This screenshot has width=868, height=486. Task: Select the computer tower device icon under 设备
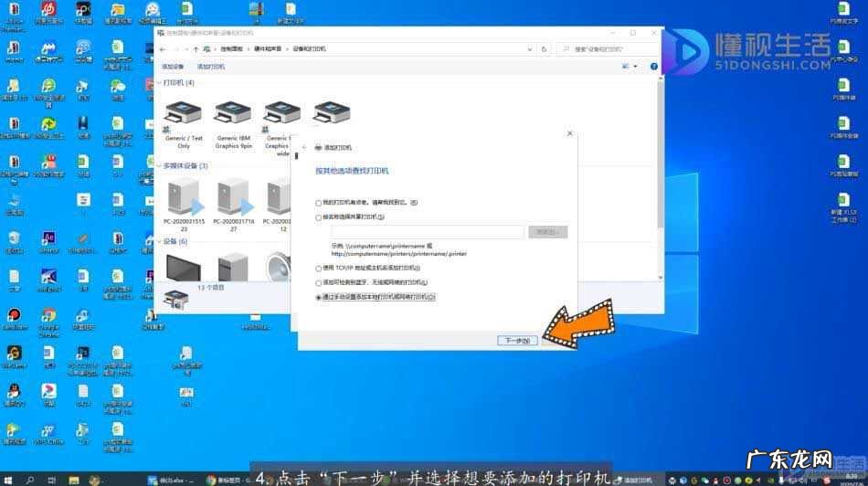tap(233, 268)
